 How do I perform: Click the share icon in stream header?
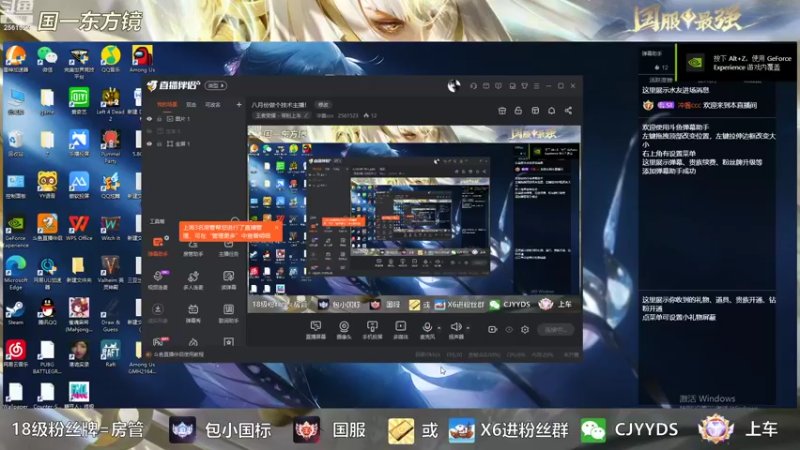coord(568,110)
